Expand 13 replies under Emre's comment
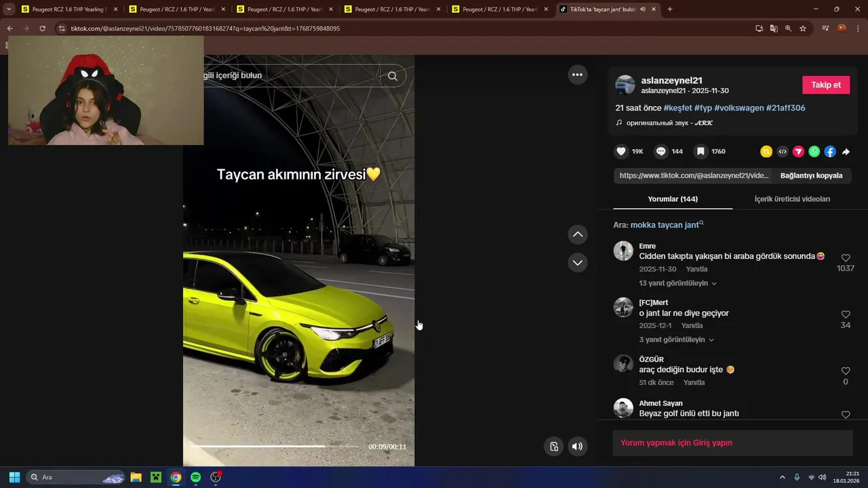This screenshot has height=488, width=868. [x=677, y=283]
